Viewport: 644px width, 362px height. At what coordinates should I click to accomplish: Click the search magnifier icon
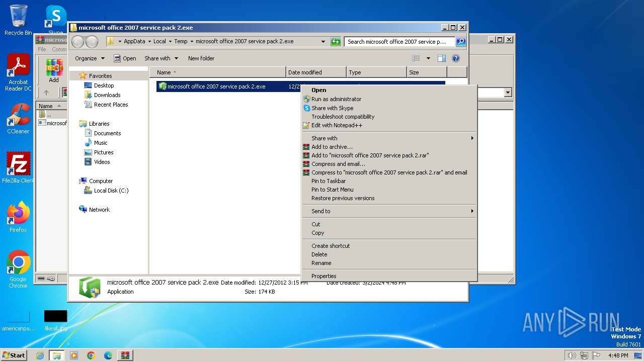[460, 42]
